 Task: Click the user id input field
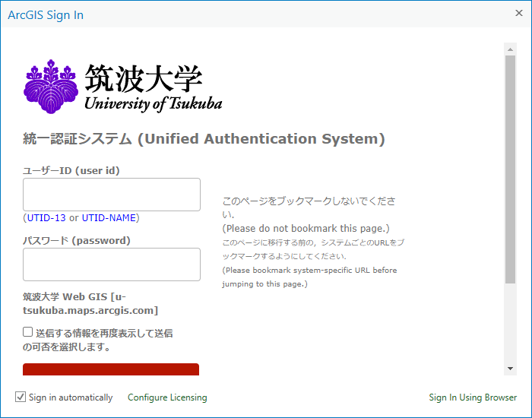pos(112,195)
